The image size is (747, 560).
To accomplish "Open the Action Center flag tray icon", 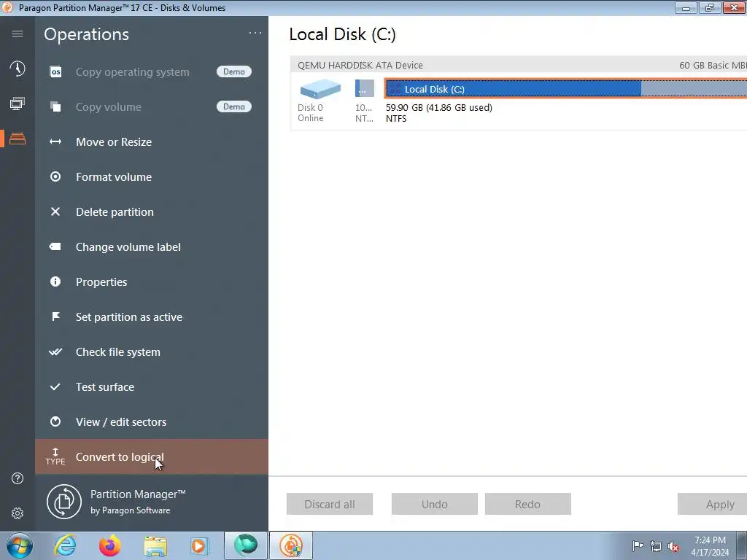I will pyautogui.click(x=638, y=545).
